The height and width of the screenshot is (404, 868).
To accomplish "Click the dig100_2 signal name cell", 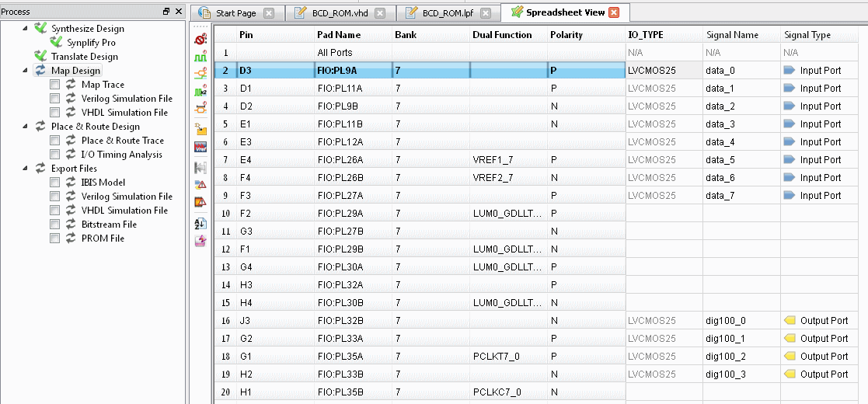I will tap(742, 357).
